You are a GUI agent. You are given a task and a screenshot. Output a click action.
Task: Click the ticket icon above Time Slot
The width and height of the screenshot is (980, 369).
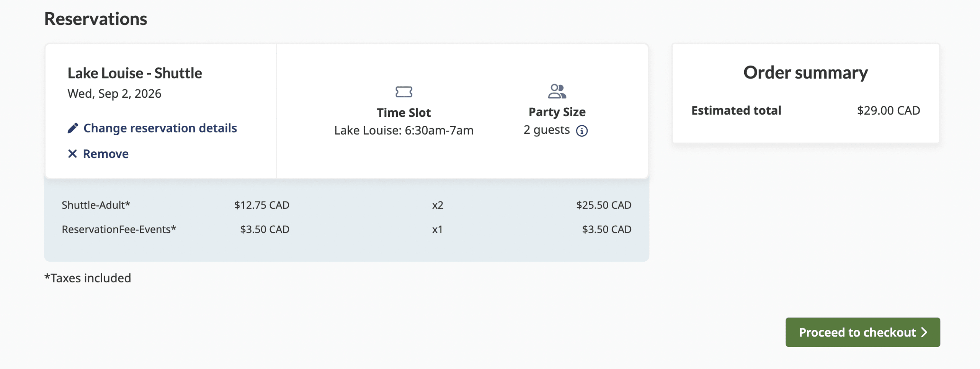point(403,92)
